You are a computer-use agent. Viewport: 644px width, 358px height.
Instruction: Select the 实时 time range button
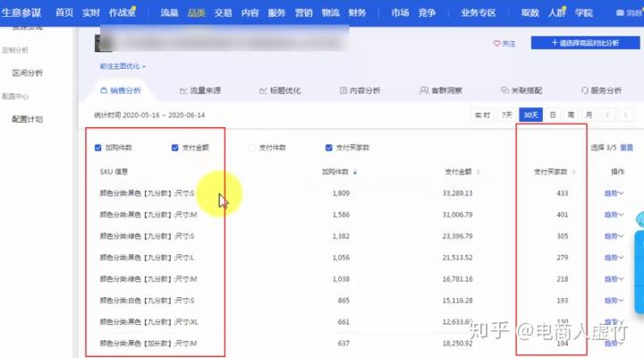(483, 115)
